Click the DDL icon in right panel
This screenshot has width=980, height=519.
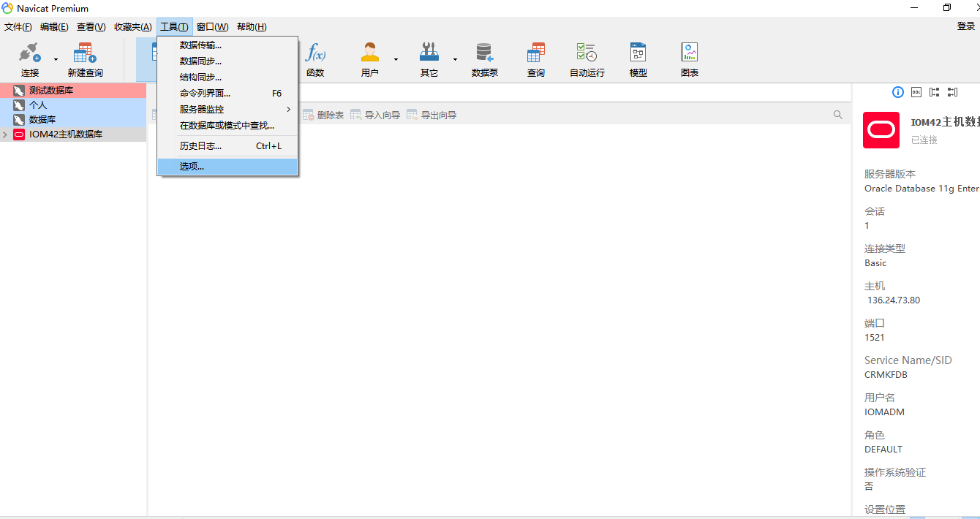pyautogui.click(x=916, y=92)
